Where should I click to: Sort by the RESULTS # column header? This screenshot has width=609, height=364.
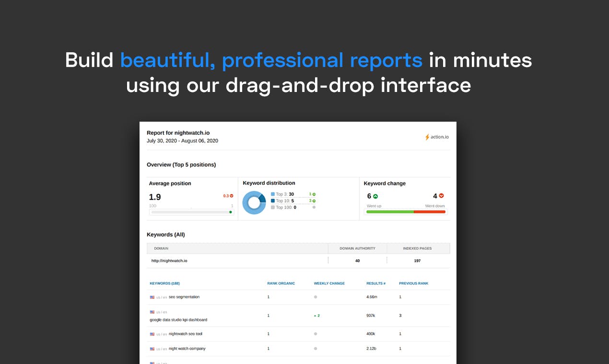pos(376,284)
